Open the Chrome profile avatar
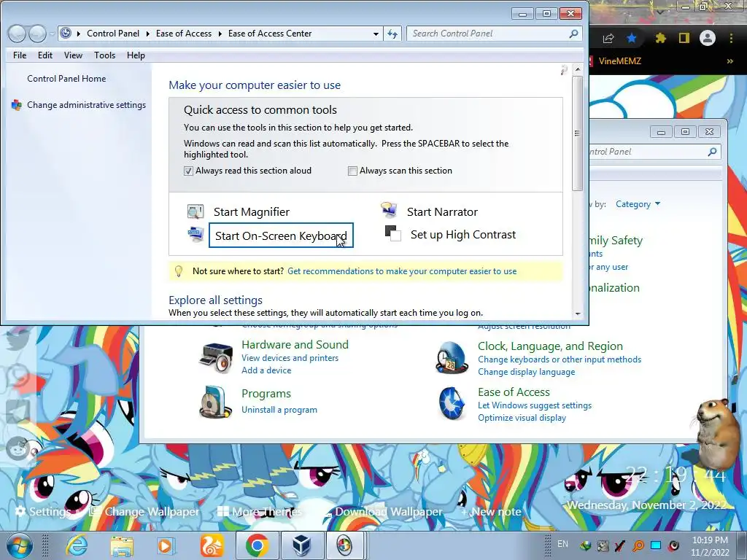The image size is (747, 560). point(708,38)
